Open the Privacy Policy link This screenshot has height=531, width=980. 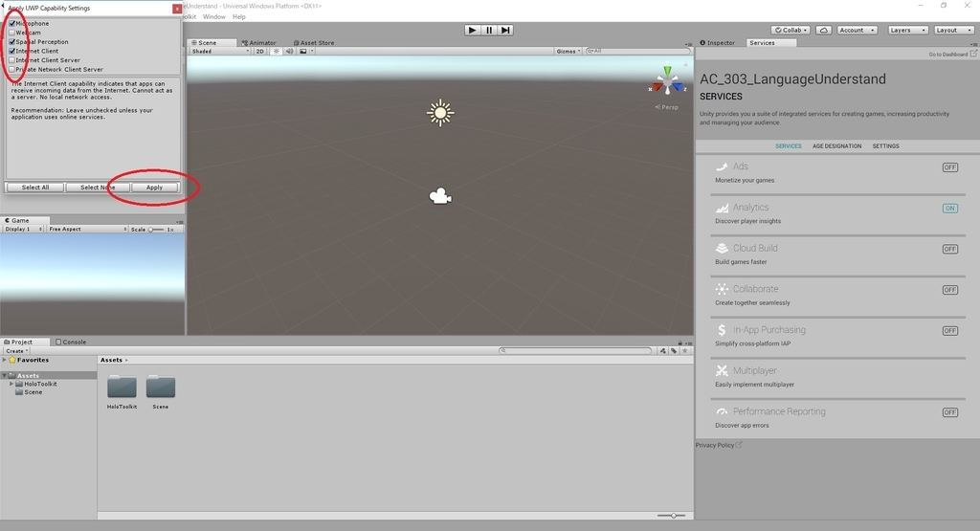pos(719,446)
